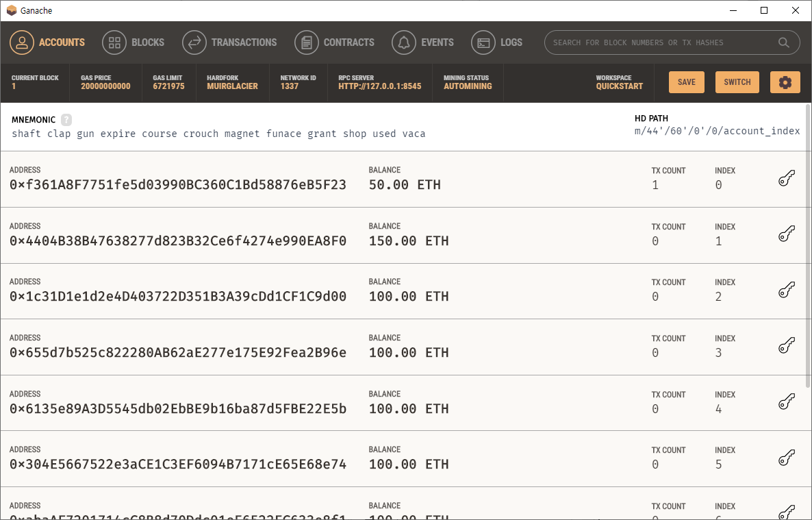Click address 0×f361A8F7751fe5d03990BC360C1Bd58876eB5F23
The image size is (812, 520).
click(x=177, y=185)
